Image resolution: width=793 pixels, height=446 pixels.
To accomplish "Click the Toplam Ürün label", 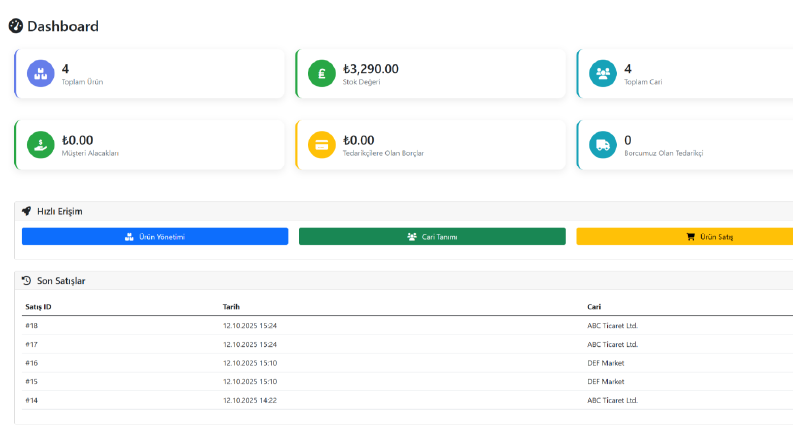I will click(x=82, y=82).
